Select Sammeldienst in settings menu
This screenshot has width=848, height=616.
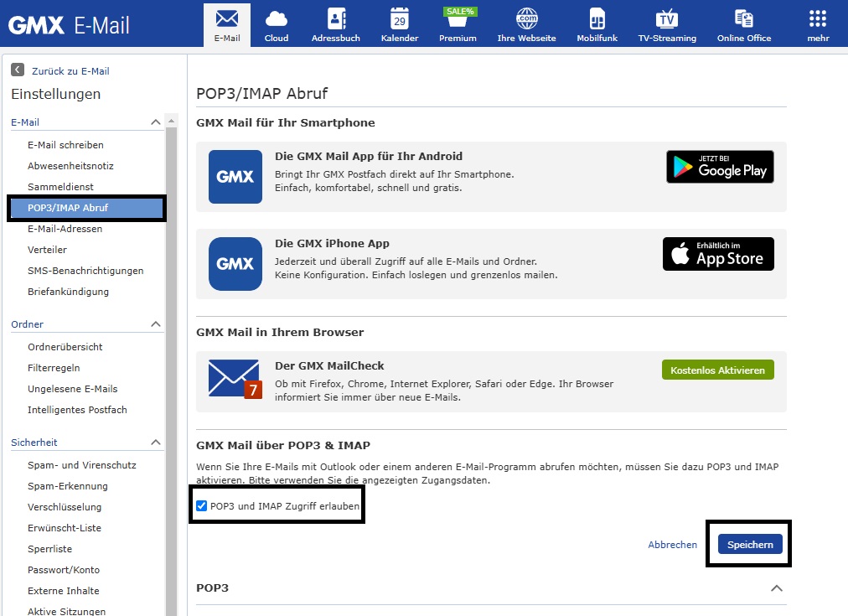tap(60, 187)
